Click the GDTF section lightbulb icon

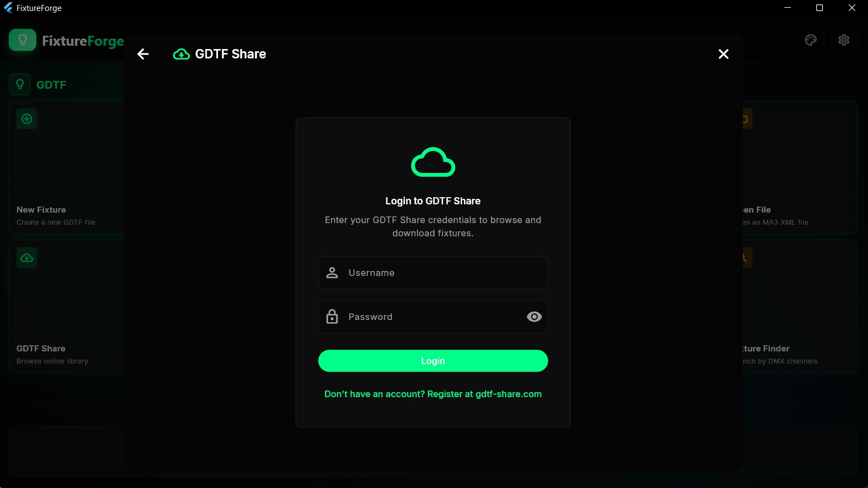20,84
